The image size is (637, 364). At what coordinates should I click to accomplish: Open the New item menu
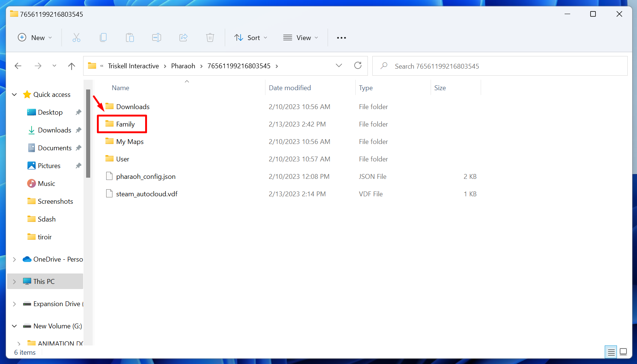[x=35, y=37]
